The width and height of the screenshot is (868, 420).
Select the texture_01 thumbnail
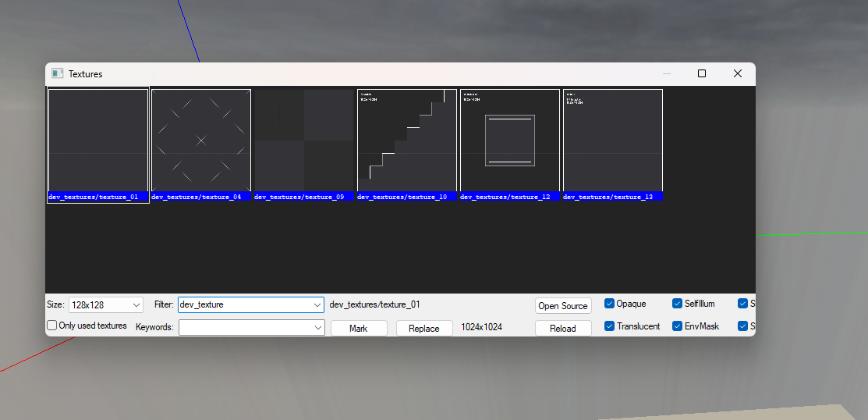pyautogui.click(x=98, y=140)
